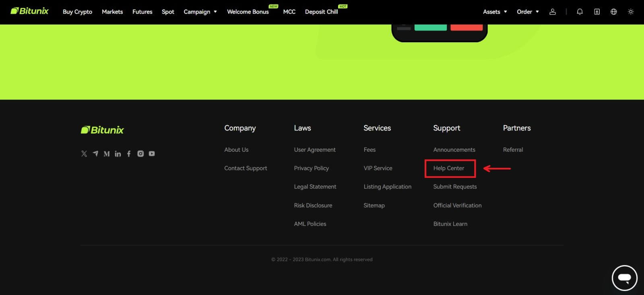Click the green button on phone mockup

(x=431, y=27)
